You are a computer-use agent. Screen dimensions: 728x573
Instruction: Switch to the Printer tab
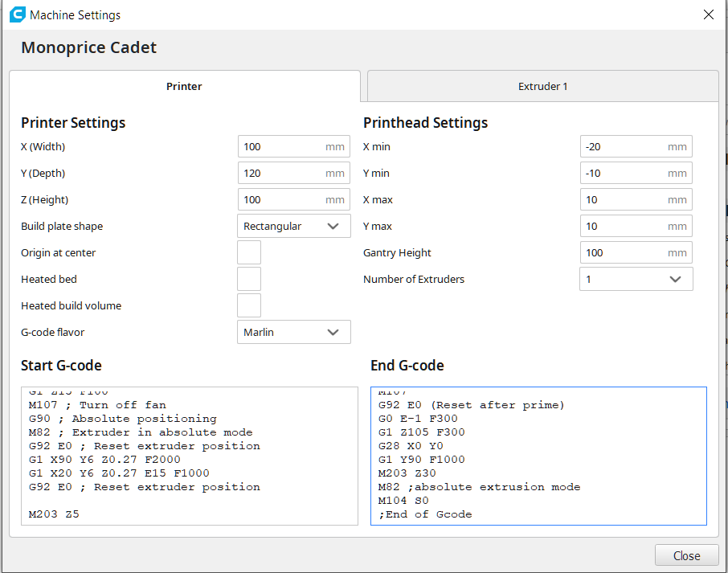pos(184,86)
